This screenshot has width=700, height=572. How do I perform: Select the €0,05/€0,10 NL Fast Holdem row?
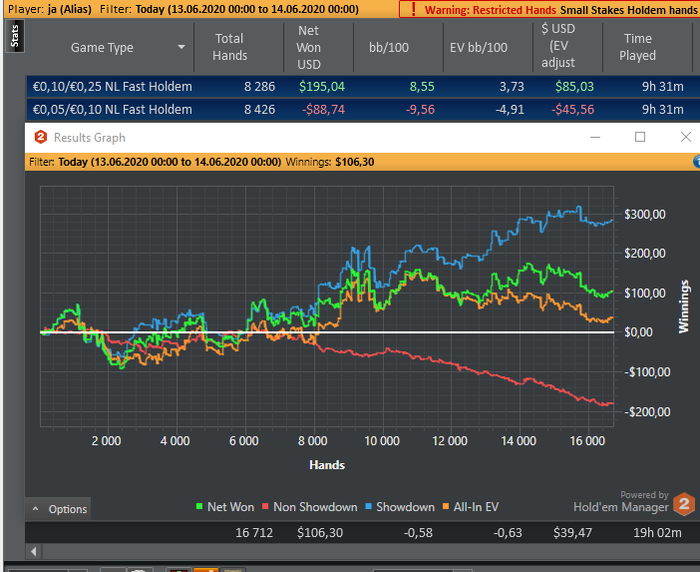pyautogui.click(x=362, y=110)
